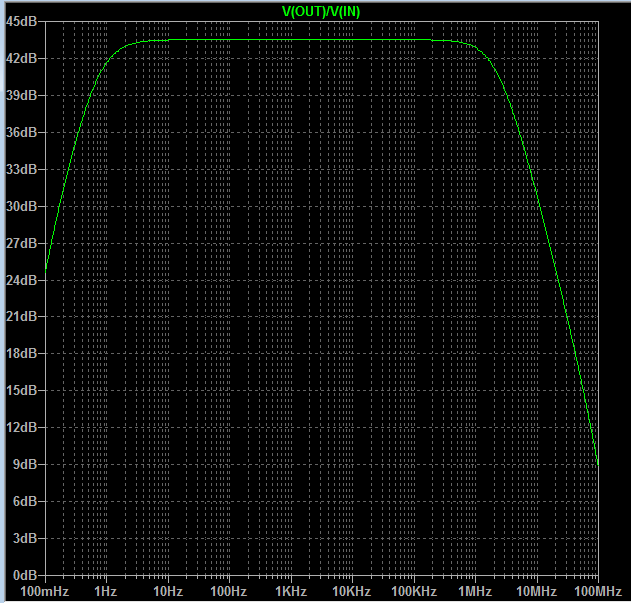
Task: Click the 10KHz frequency axis label
Action: pos(352,591)
